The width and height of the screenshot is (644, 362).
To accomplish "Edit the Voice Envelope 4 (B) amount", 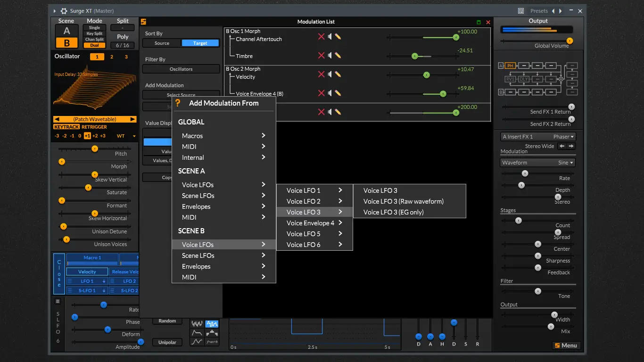I will tap(338, 93).
